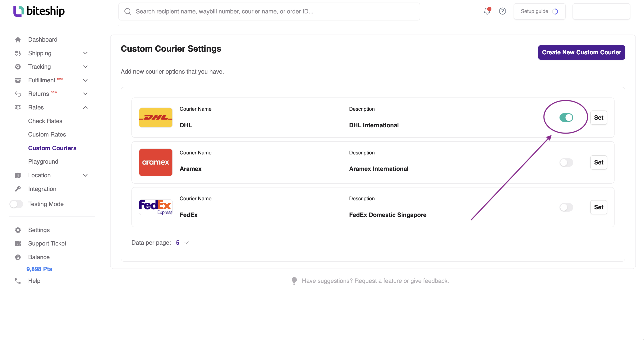Click the Support Ticket icon
644x340 pixels.
(x=18, y=244)
